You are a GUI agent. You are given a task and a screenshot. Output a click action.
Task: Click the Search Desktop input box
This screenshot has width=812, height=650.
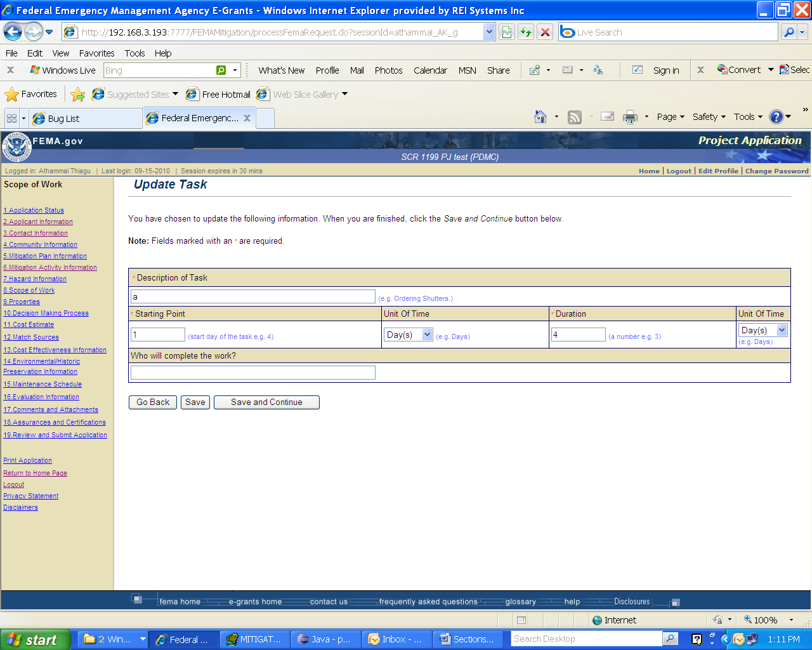pyautogui.click(x=586, y=639)
